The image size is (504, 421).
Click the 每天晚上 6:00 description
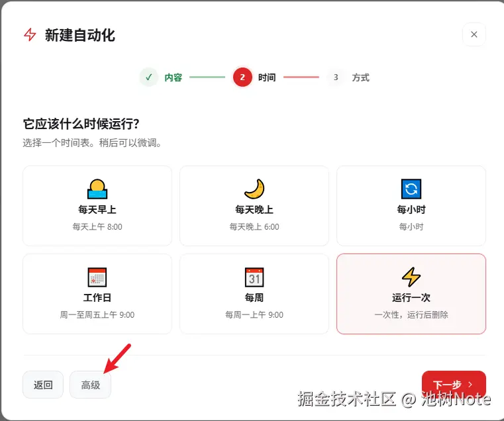(x=254, y=227)
